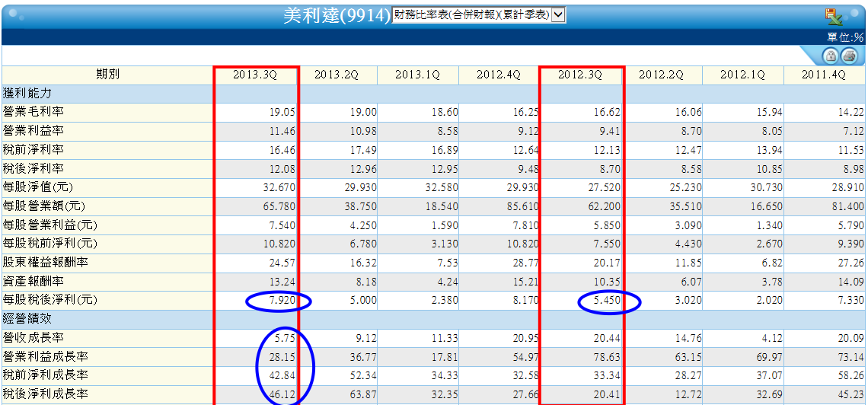
Task: Click the 每股稅後淨利(元) row label
Action: pos(49,301)
